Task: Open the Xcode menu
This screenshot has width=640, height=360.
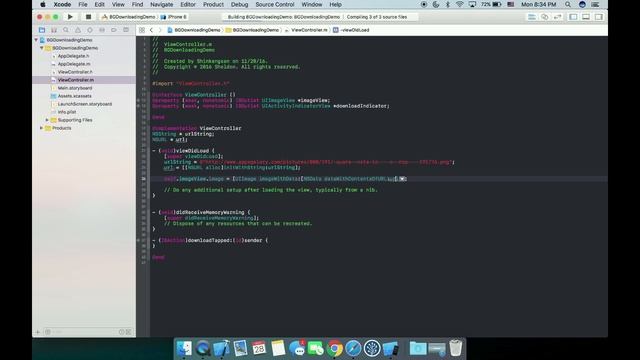Action: pos(62,4)
